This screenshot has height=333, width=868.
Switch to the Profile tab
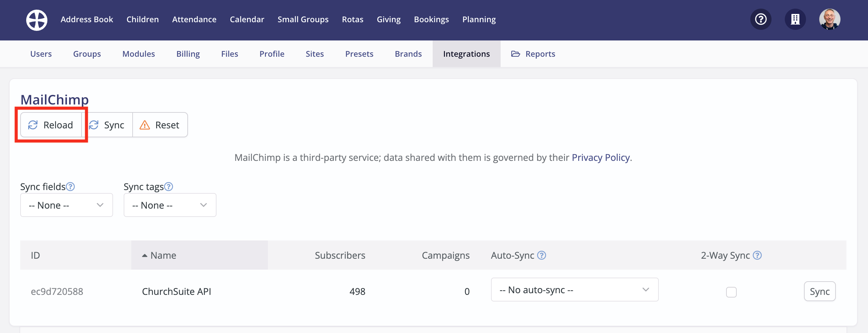272,54
